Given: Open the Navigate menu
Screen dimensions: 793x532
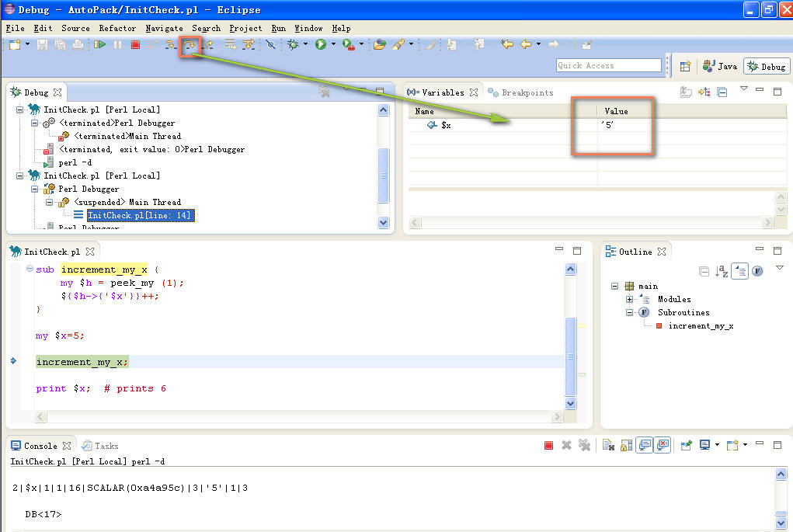Looking at the screenshot, I should click(165, 28).
